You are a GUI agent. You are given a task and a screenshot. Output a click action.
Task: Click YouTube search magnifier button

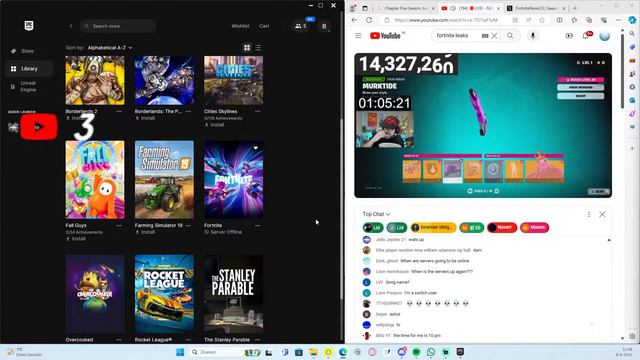510,36
